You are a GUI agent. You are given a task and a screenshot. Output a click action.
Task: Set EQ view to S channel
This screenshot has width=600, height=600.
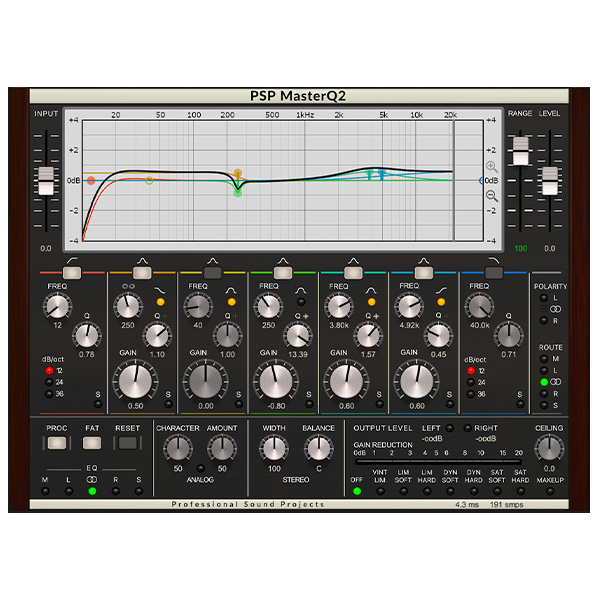click(x=139, y=491)
